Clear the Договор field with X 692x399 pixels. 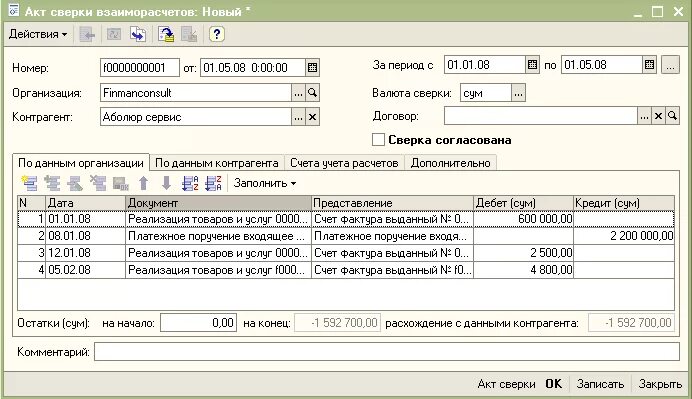pos(658,116)
